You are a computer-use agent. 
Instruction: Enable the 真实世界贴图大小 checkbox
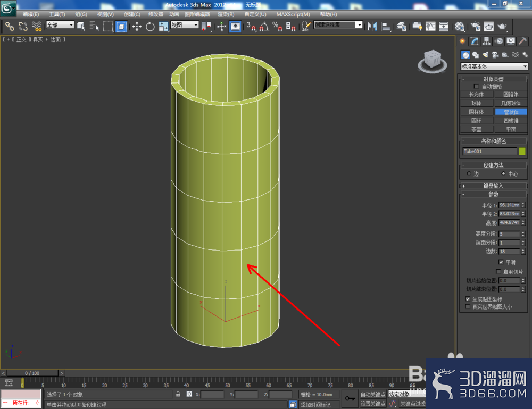[x=468, y=306]
